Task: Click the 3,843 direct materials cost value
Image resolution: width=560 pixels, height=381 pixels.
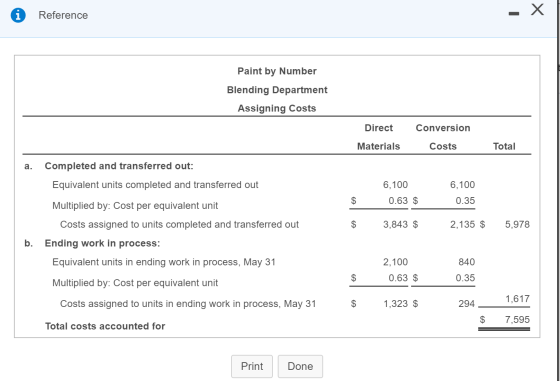Action: tap(395, 225)
